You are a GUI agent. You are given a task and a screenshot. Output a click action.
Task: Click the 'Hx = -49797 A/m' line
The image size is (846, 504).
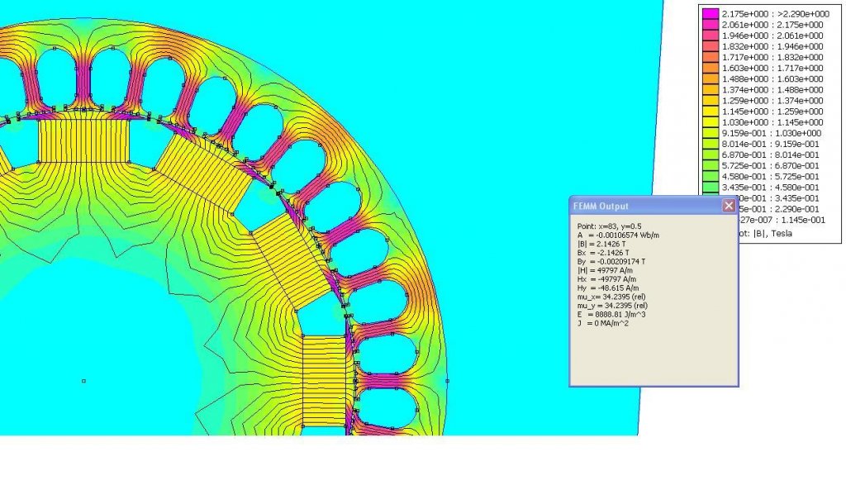pyautogui.click(x=606, y=279)
